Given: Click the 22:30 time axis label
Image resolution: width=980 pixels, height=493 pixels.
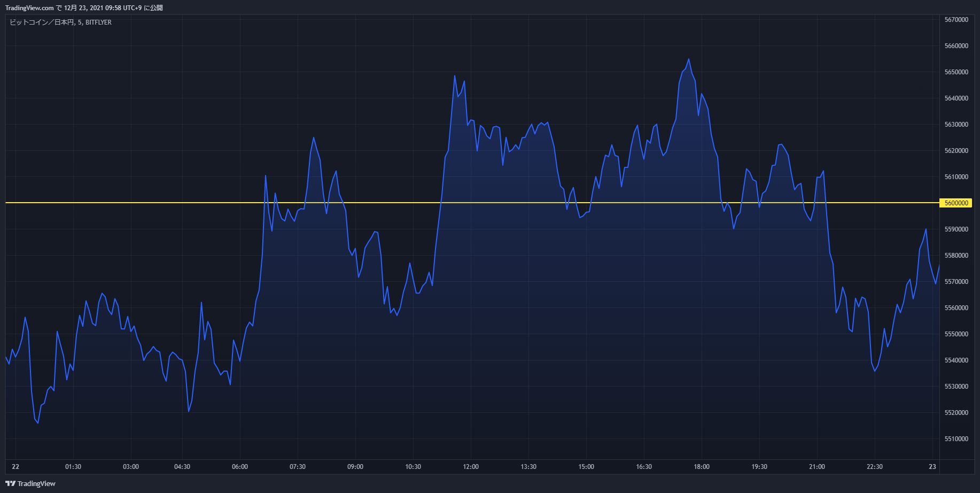Looking at the screenshot, I should click(875, 467).
